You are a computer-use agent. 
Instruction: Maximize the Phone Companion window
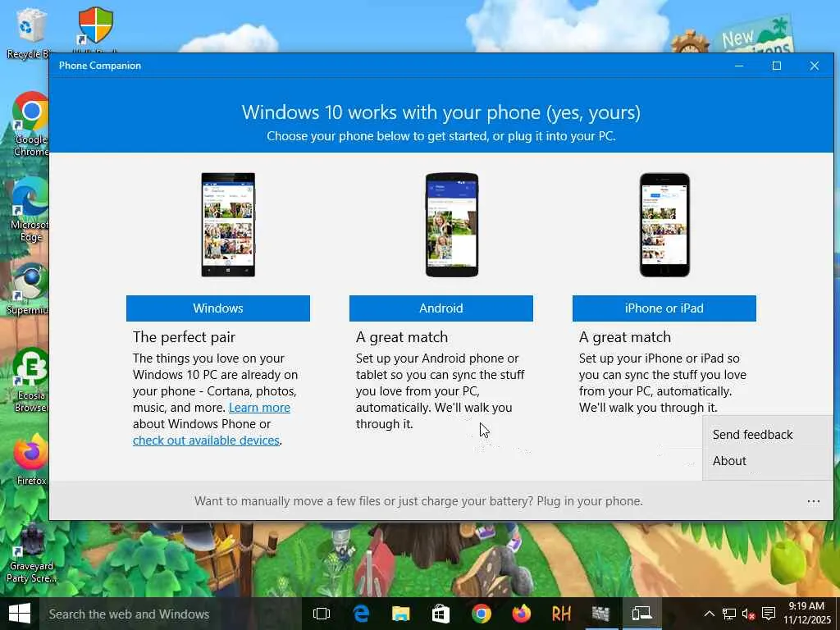(x=777, y=66)
